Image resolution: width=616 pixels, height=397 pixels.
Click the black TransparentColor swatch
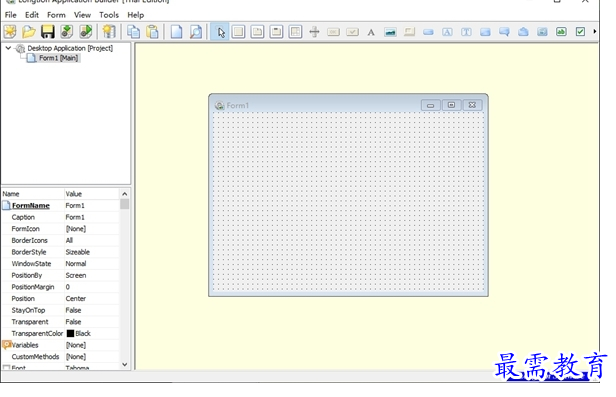[70, 333]
